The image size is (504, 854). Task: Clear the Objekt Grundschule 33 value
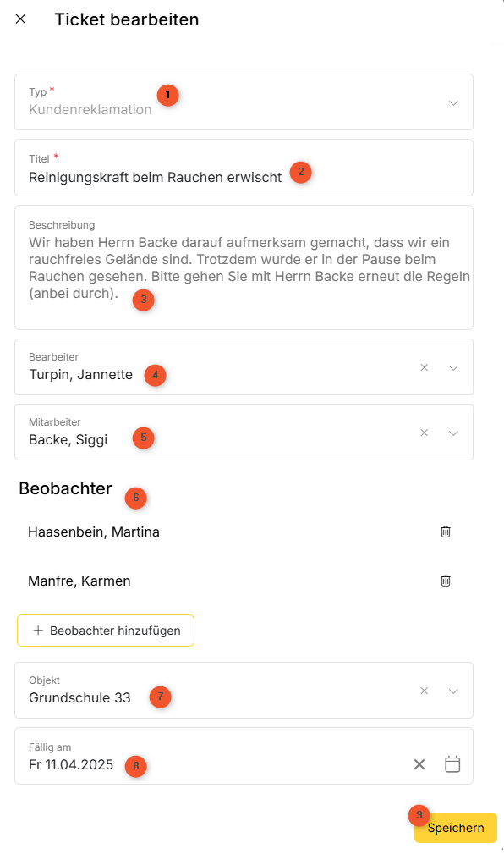tap(424, 691)
